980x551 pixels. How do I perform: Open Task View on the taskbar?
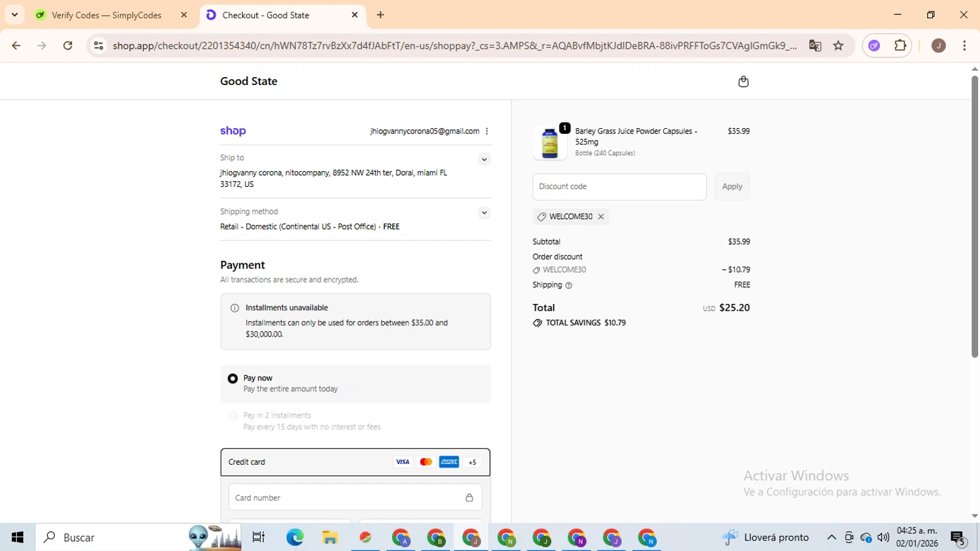click(259, 537)
